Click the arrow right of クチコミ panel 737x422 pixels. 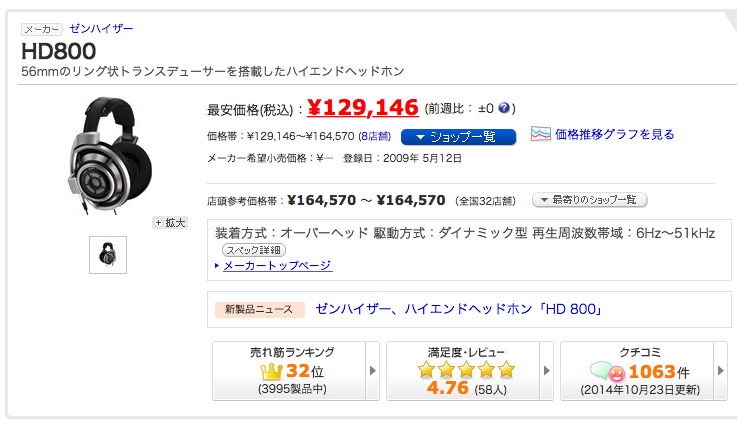[720, 371]
